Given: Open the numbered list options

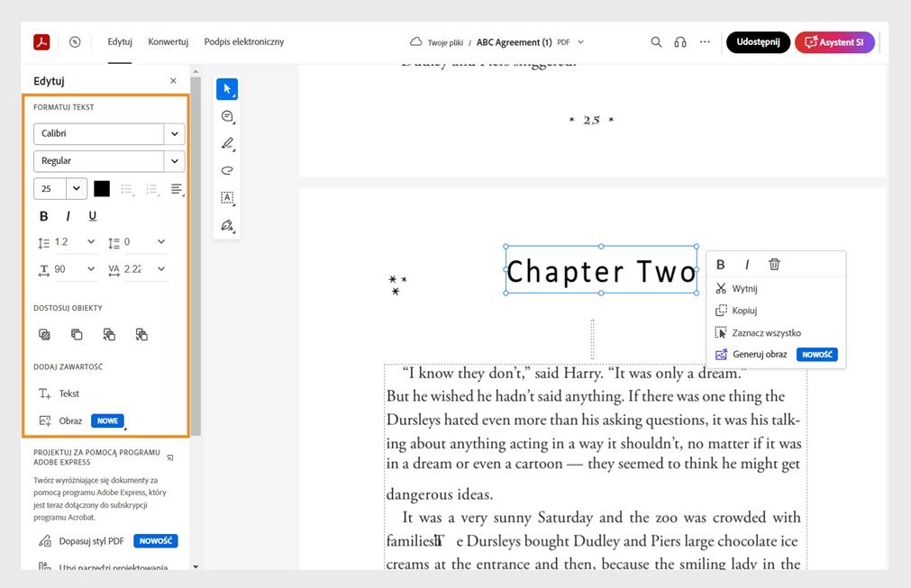Looking at the screenshot, I should [x=151, y=189].
